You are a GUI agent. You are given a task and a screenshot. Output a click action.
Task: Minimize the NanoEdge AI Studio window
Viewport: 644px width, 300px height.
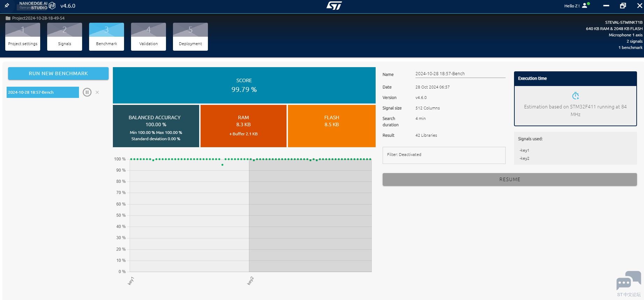(606, 6)
